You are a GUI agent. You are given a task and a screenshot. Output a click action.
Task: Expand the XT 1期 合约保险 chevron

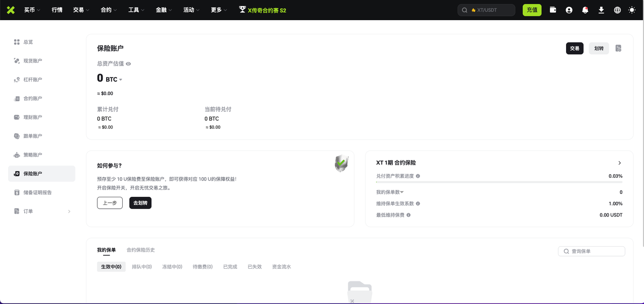619,163
